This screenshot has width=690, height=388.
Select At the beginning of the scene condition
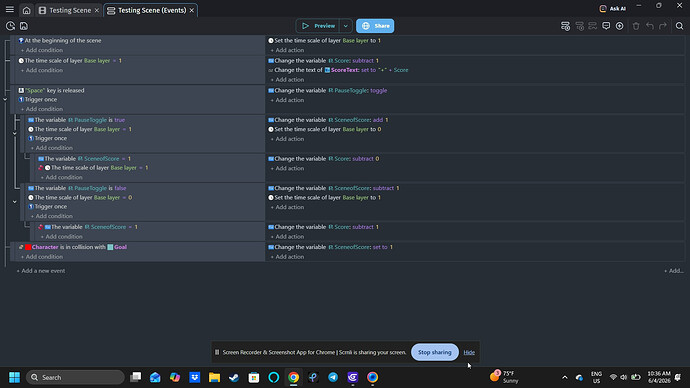(x=60, y=40)
